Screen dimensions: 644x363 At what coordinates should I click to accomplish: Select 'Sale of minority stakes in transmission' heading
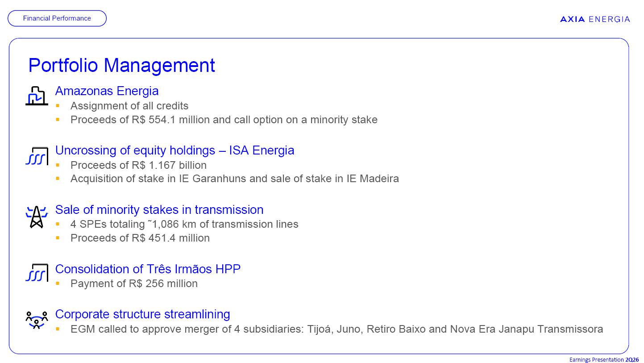(159, 209)
